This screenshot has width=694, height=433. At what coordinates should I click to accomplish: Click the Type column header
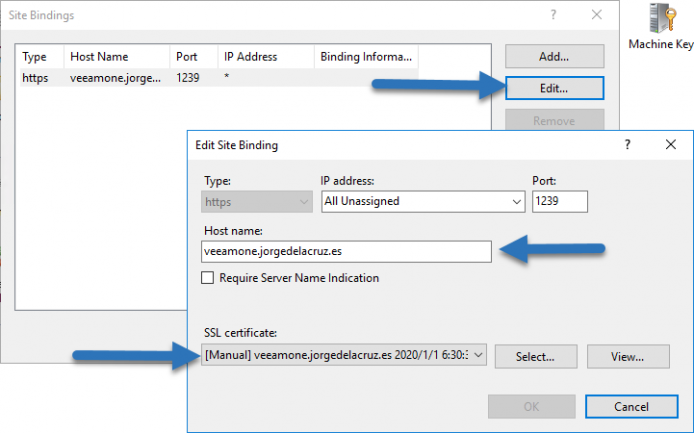pyautogui.click(x=42, y=57)
